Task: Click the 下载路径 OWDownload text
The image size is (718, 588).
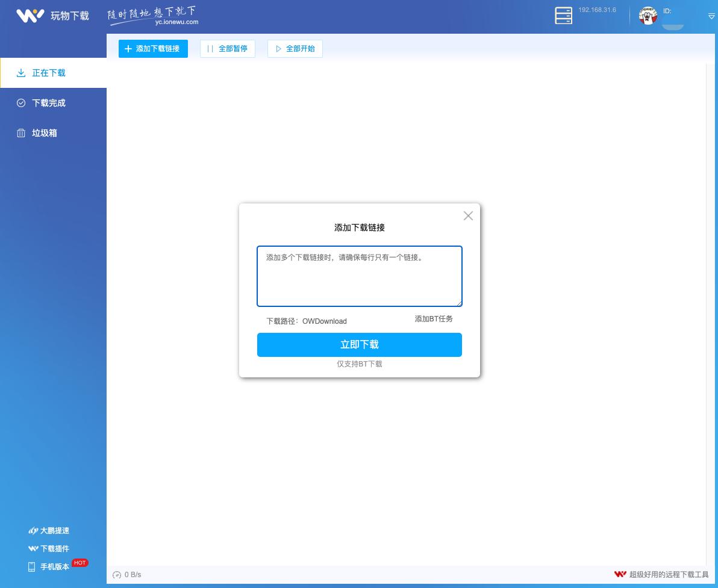Action: 307,321
